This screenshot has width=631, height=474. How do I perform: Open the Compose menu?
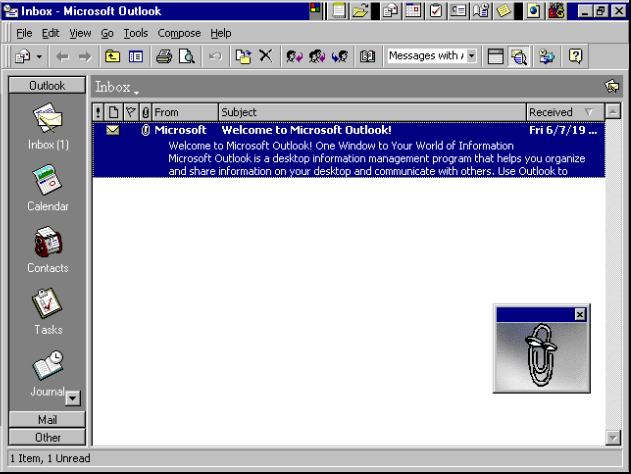click(x=179, y=33)
